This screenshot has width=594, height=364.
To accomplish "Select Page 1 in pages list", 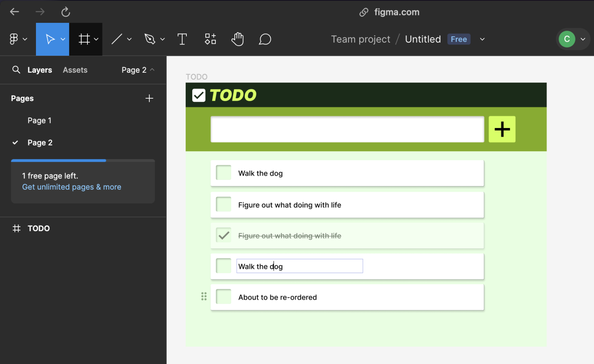I will [39, 121].
